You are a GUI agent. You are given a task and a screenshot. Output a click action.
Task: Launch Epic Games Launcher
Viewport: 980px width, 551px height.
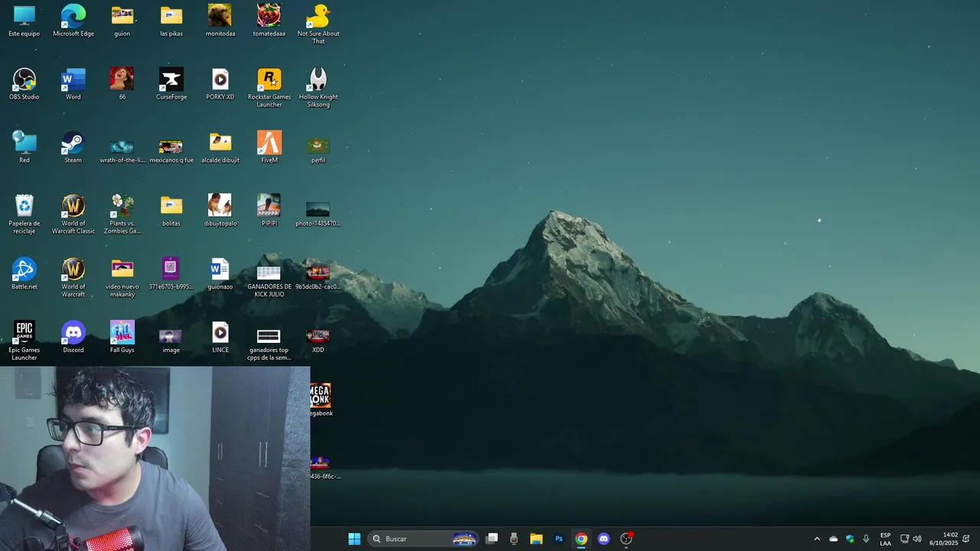tap(24, 341)
